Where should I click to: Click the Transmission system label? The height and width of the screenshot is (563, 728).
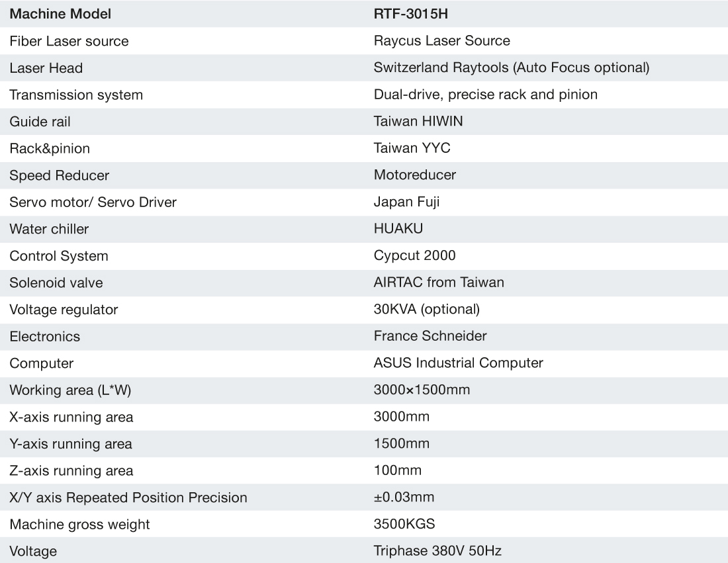[x=76, y=95]
